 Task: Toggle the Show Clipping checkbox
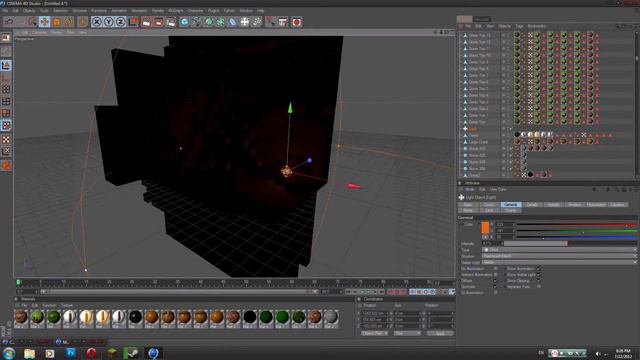click(539, 281)
